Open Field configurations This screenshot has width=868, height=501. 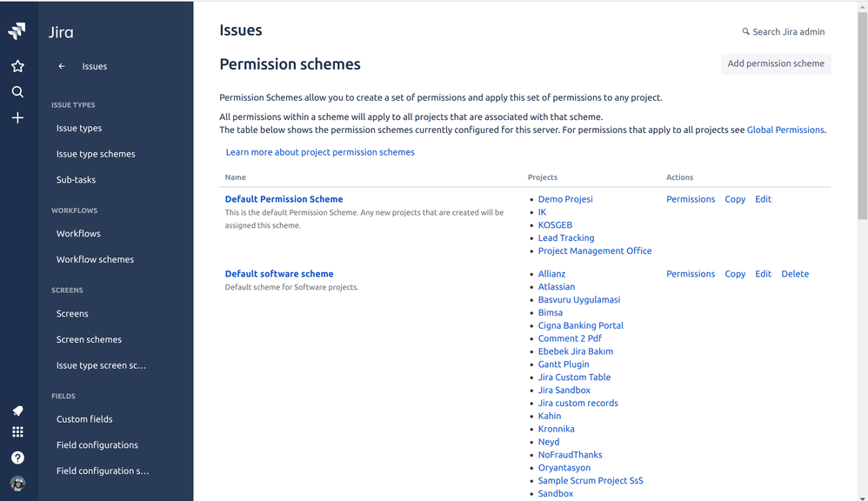[x=97, y=445]
